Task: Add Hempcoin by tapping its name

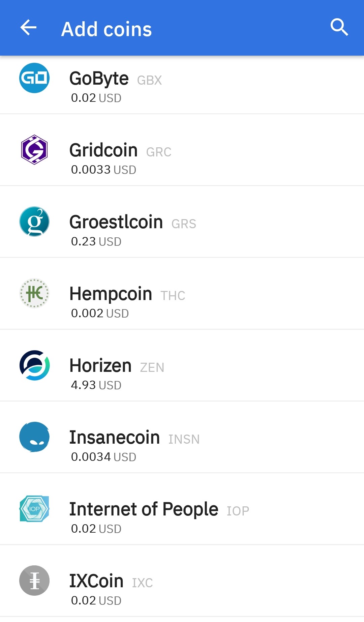Action: click(x=111, y=294)
